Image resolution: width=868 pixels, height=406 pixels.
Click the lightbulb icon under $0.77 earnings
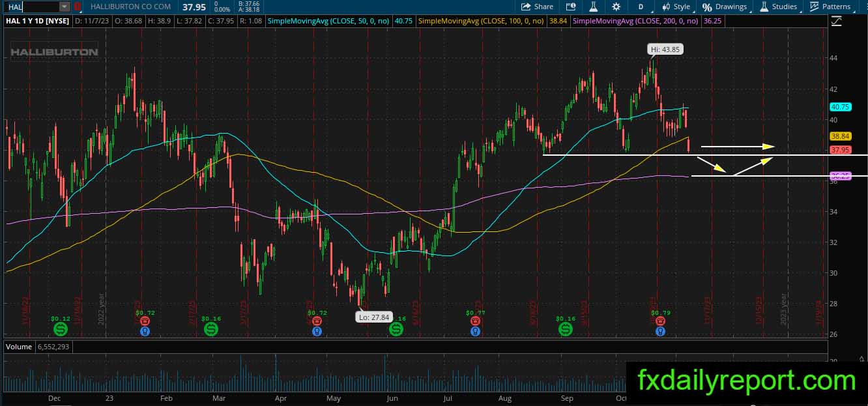click(x=476, y=331)
